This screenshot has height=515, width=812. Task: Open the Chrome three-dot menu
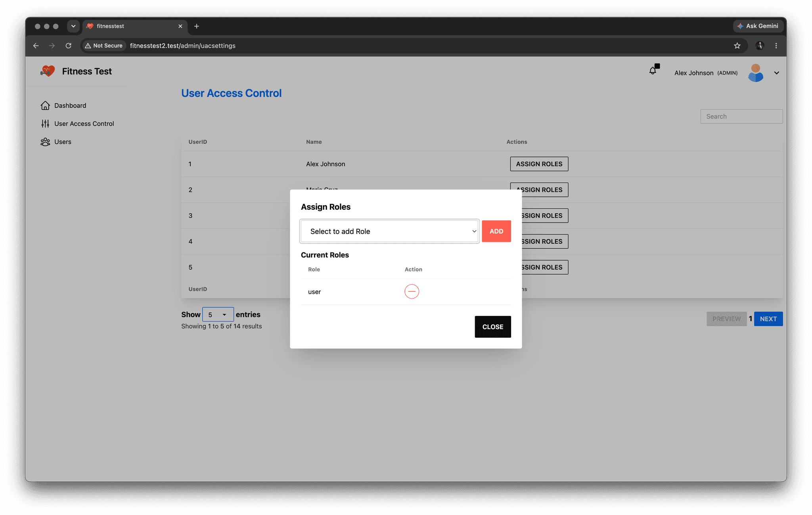pos(776,46)
